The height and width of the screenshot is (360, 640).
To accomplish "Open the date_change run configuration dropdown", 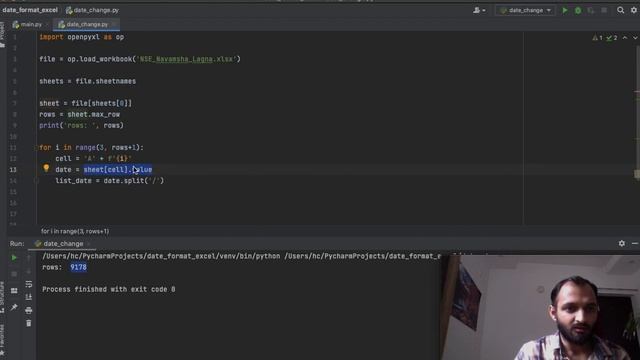I will click(x=525, y=10).
